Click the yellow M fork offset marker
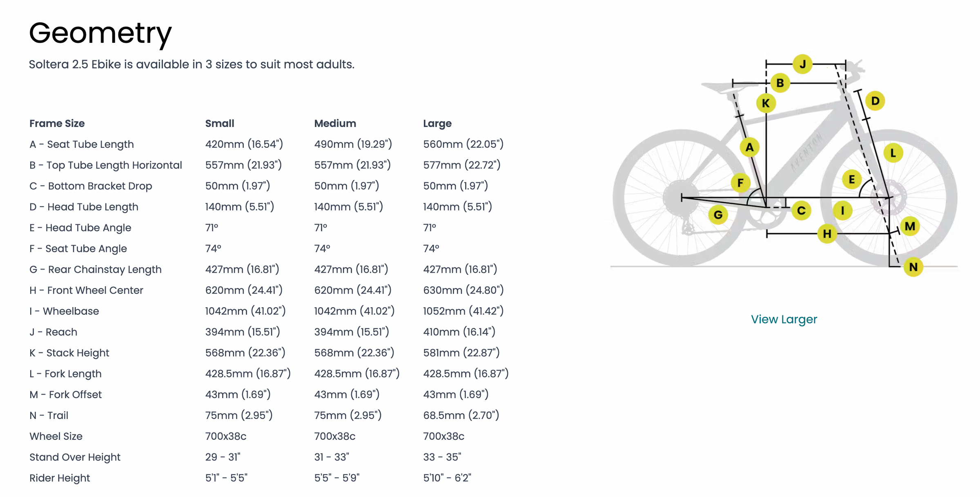This screenshot has height=497, width=980. click(x=910, y=226)
